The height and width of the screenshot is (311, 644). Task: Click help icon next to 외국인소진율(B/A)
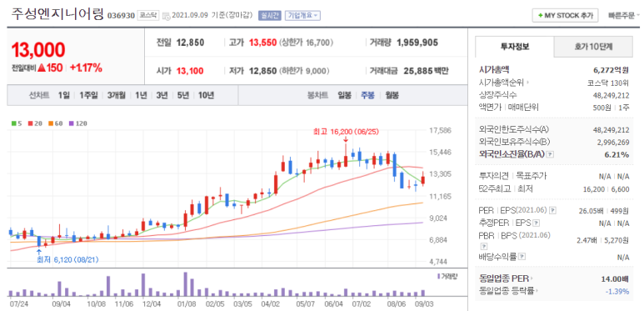point(551,154)
